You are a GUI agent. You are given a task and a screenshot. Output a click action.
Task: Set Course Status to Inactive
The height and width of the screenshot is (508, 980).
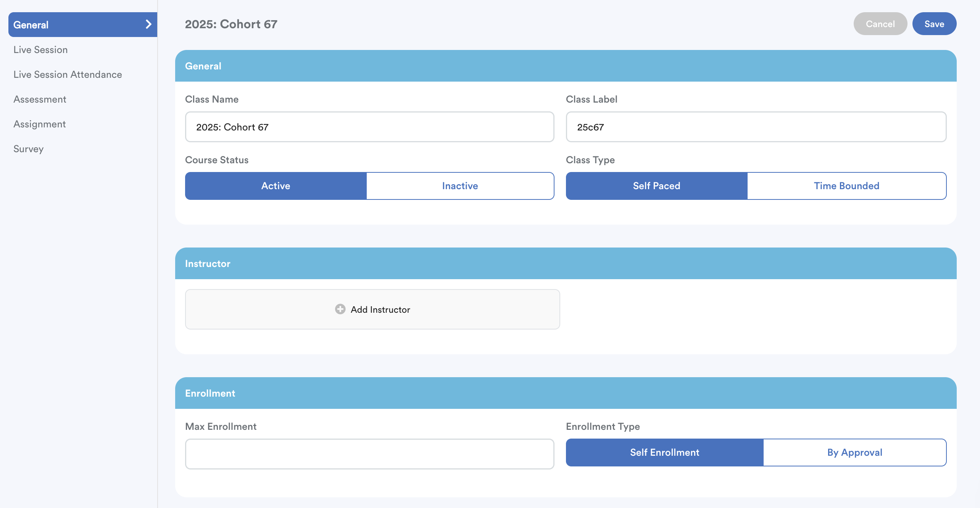tap(460, 186)
